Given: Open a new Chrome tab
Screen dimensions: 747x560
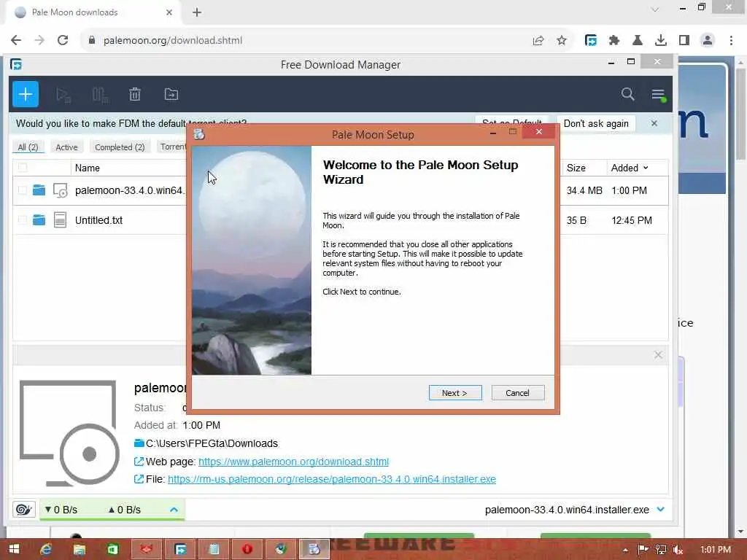Looking at the screenshot, I should click(x=197, y=12).
